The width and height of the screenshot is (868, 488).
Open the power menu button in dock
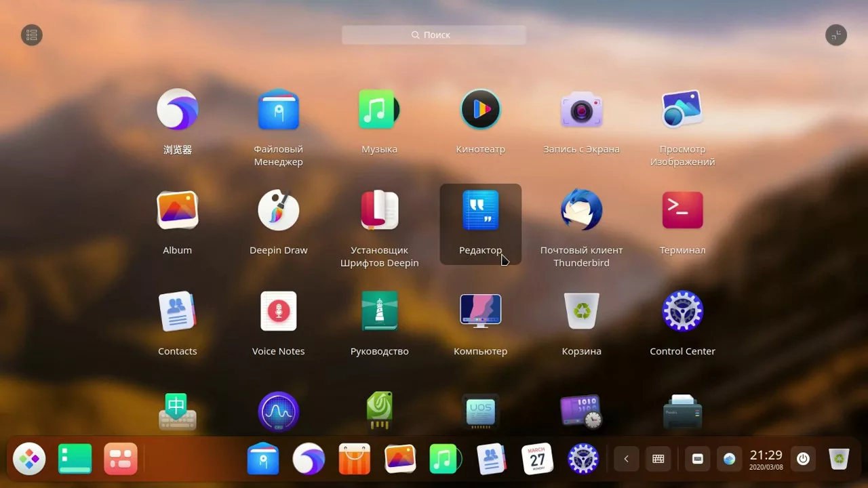point(803,459)
